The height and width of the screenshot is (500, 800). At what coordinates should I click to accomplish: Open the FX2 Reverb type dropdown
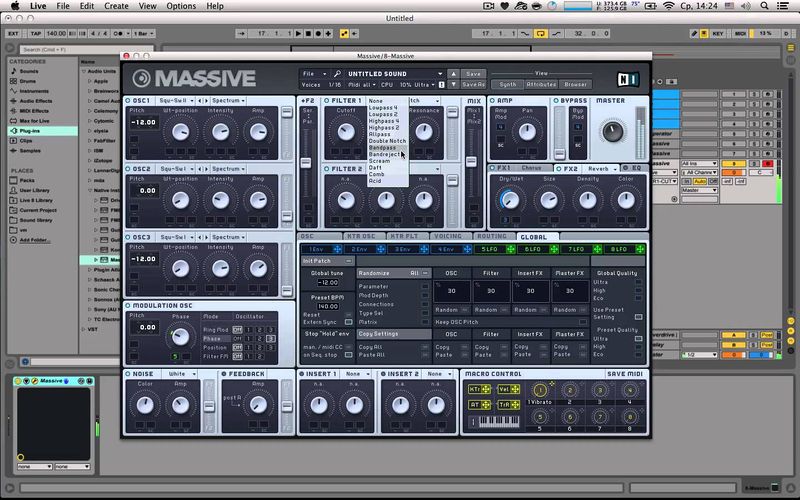[601, 168]
